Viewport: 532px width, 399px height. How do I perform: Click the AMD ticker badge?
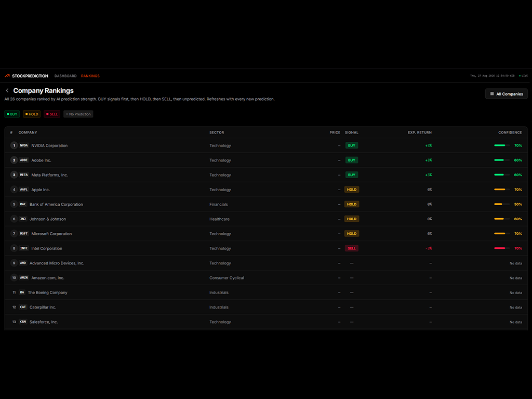tap(23, 263)
